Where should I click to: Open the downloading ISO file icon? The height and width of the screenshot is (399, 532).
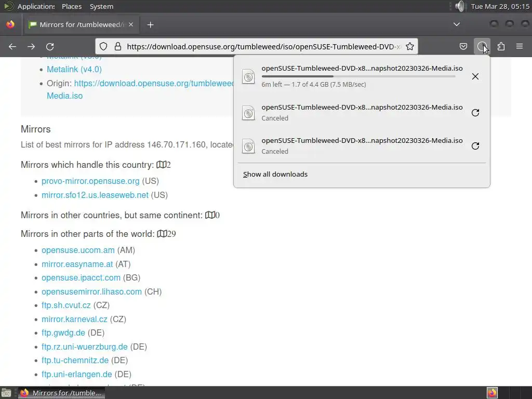248,76
